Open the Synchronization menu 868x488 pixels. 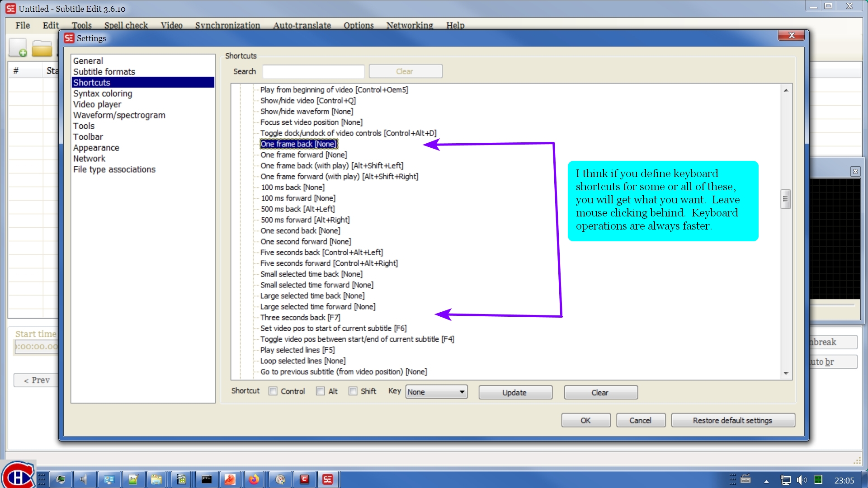tap(227, 26)
